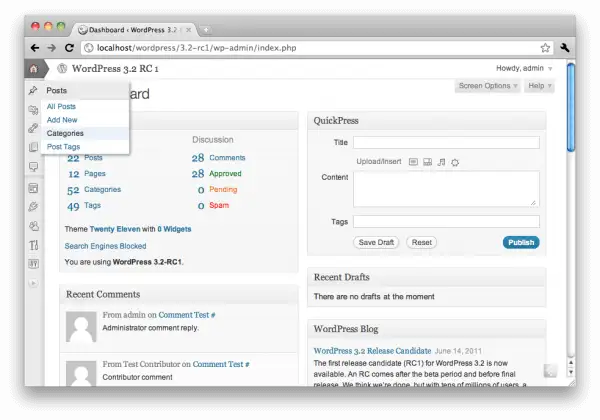This screenshot has width=600, height=420.
Task: Focus the QuickPress Title field
Action: click(x=446, y=142)
